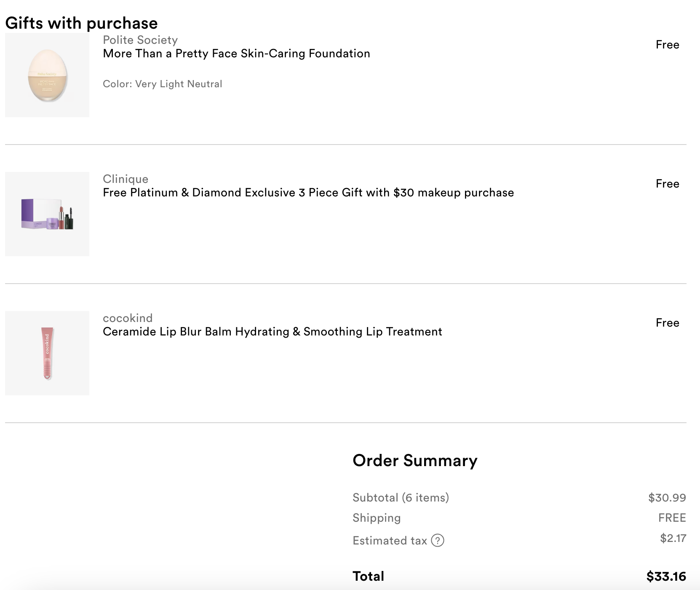Click the Shipping label

(377, 518)
